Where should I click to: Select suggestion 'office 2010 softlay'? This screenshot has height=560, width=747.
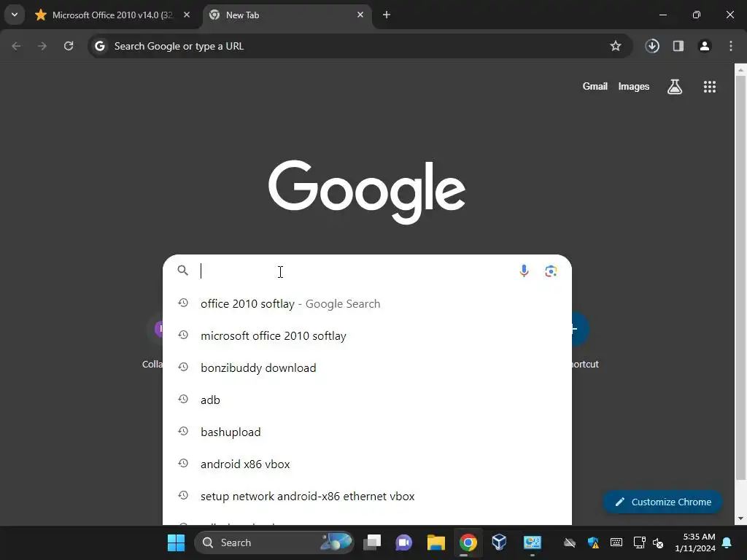367,304
